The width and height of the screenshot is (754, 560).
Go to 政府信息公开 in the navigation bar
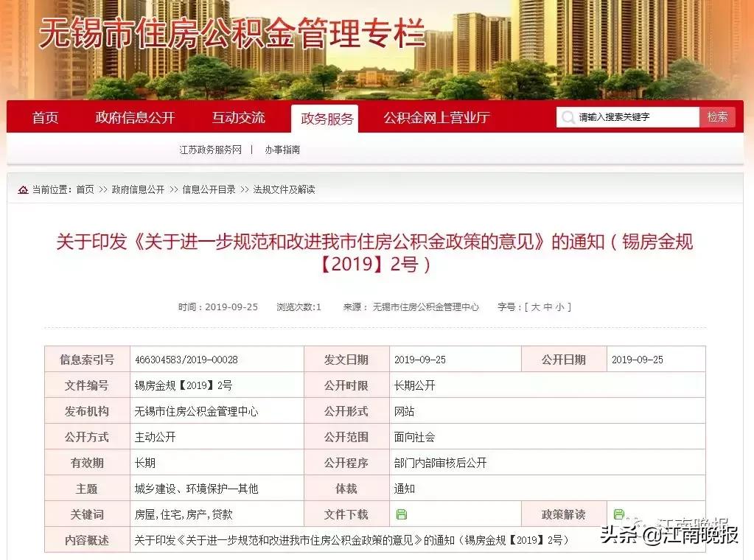click(x=135, y=117)
